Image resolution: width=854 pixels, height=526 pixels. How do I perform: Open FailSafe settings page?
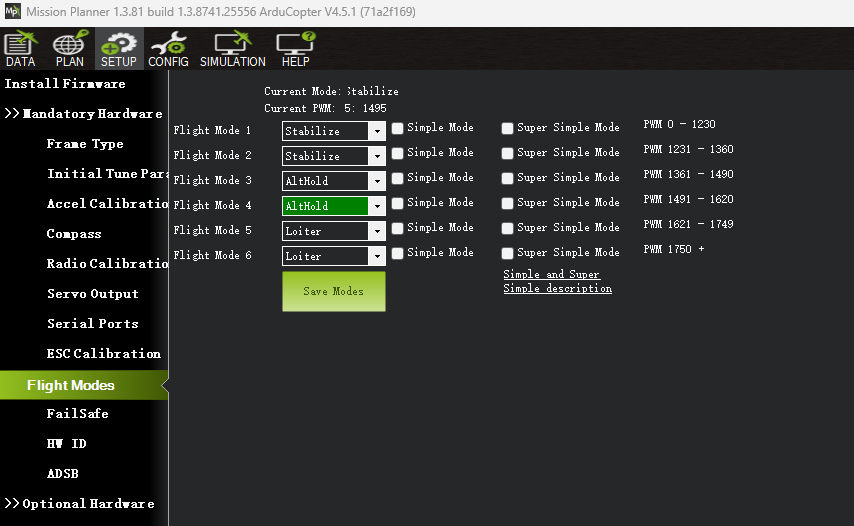point(77,414)
